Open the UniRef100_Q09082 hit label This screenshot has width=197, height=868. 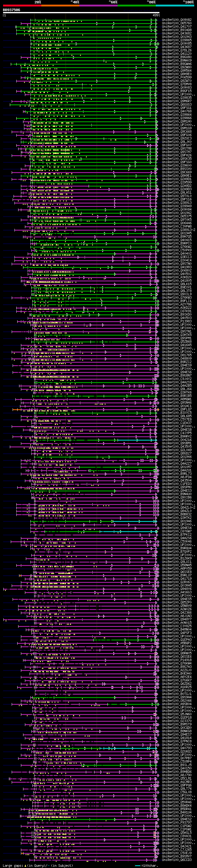tap(177, 20)
